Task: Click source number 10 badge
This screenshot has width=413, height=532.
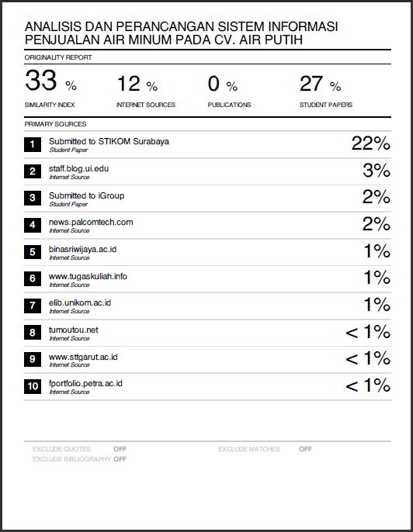Action: pyautogui.click(x=33, y=386)
